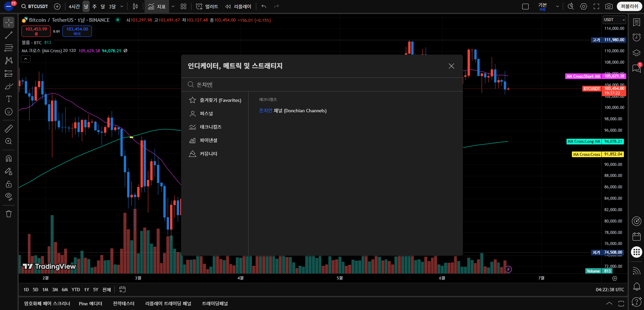Expand the bottom panel chevron
This screenshot has width=644, height=310.
point(609,303)
